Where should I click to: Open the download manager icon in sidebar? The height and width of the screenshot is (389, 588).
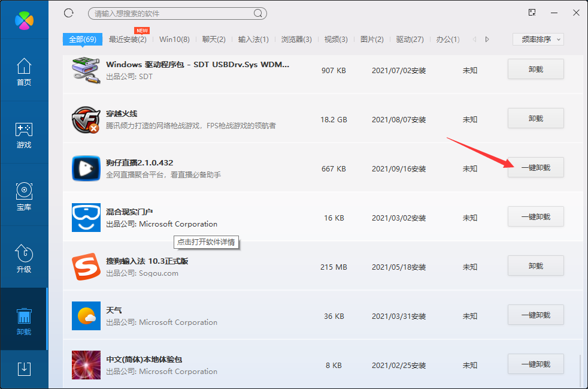point(24,369)
